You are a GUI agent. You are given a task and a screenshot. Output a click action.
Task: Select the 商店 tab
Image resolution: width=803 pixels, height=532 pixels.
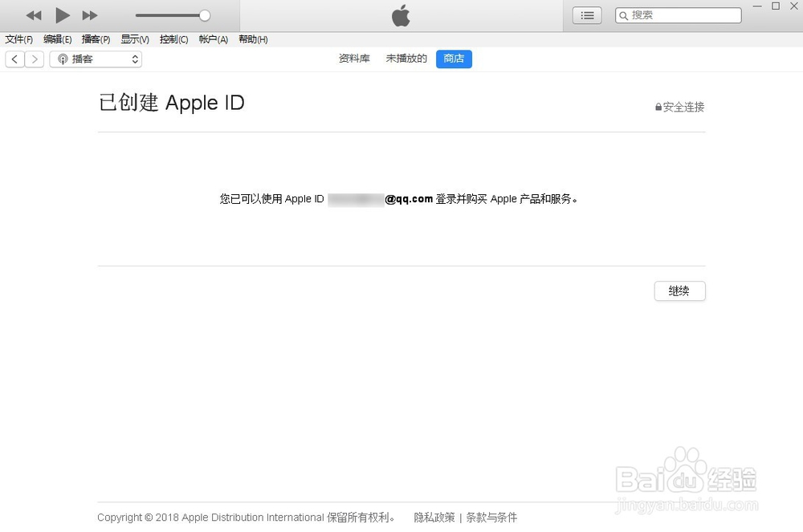[x=454, y=59]
